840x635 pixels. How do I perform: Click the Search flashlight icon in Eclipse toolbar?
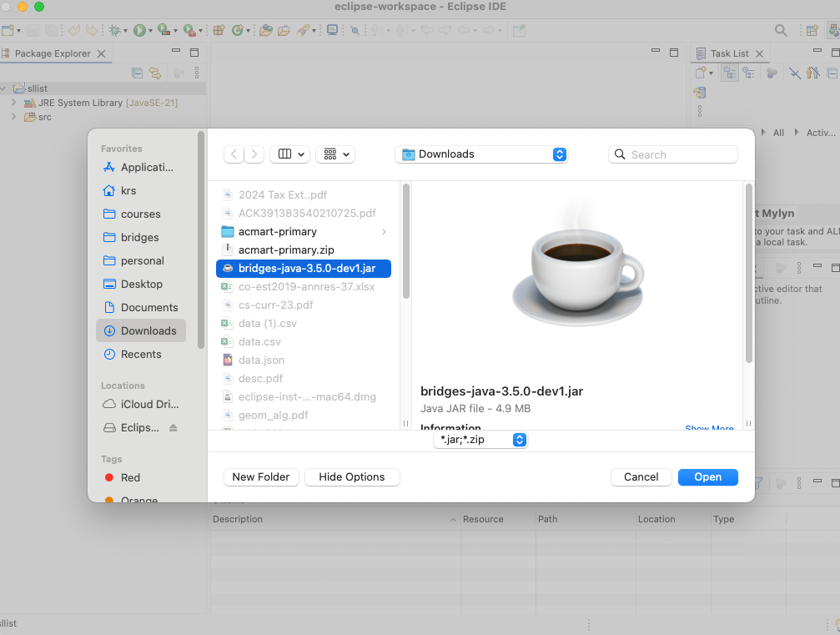point(303,31)
